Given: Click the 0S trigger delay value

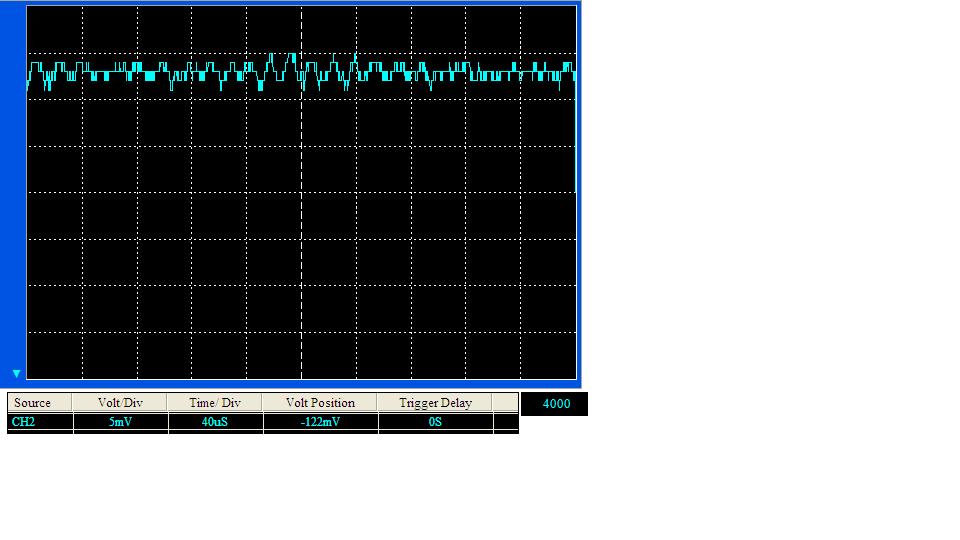Looking at the screenshot, I should click(435, 422).
